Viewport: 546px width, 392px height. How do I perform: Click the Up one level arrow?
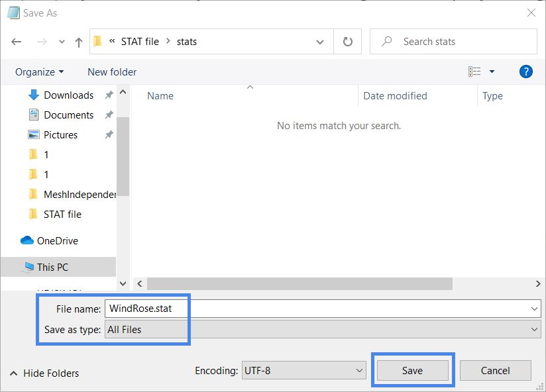point(78,41)
